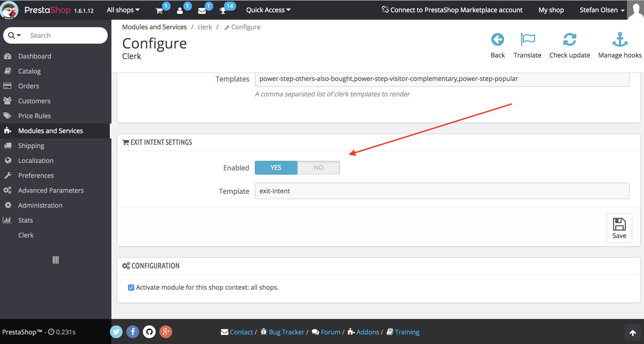This screenshot has width=644, height=344.
Task: Open the Quick Access dropdown
Action: tap(268, 10)
